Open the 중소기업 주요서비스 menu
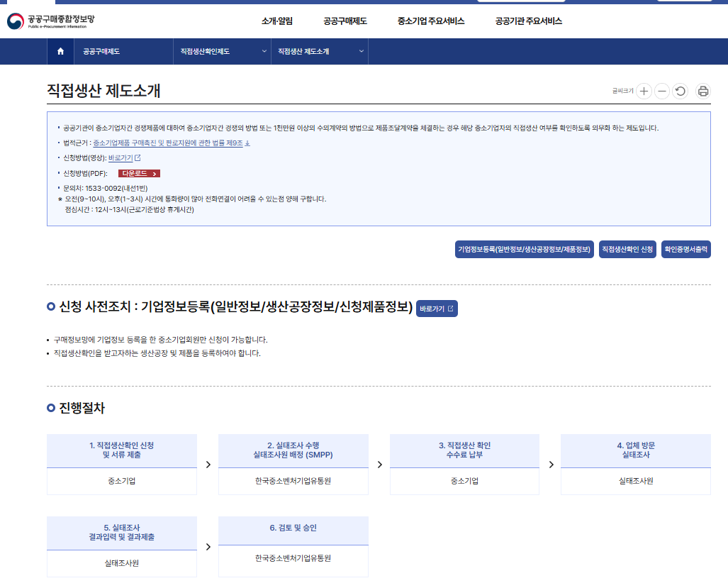Screen dimensions: 728x588 point(431,21)
